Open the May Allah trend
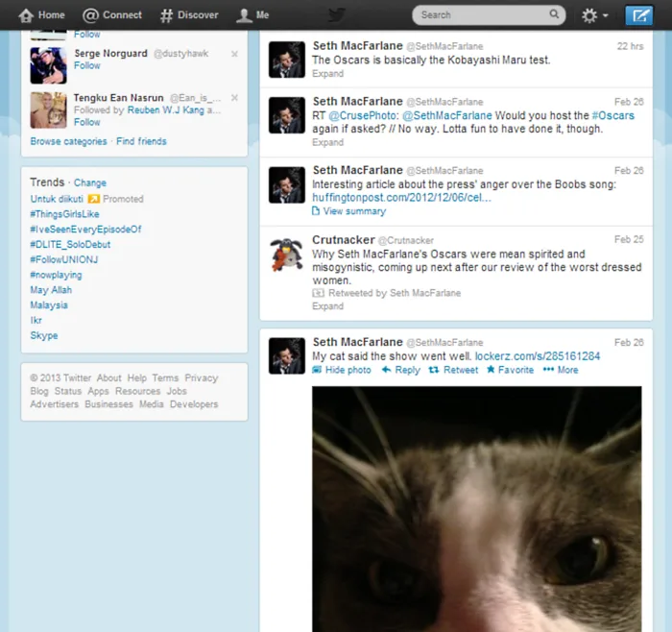Screen dimensions: 672x632 tap(51, 290)
